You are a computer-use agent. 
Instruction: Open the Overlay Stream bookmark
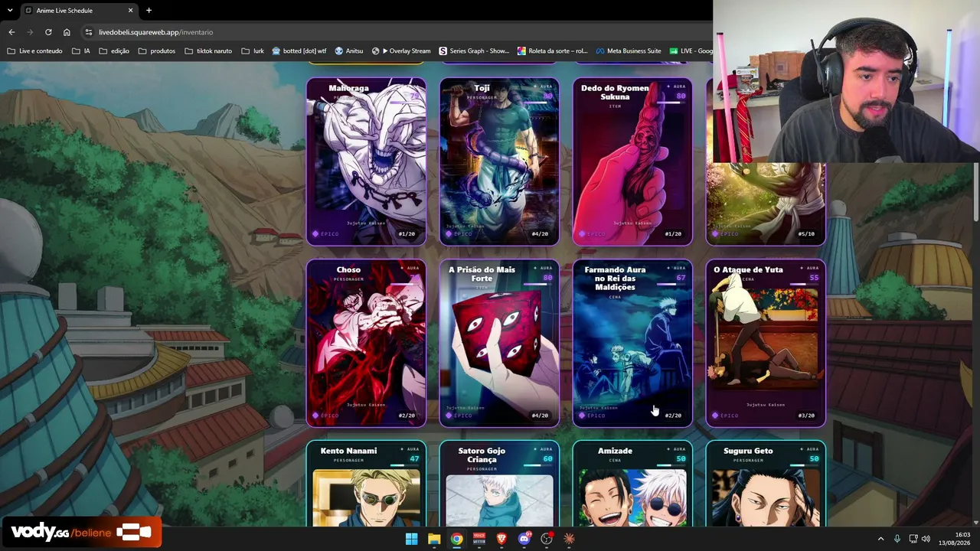point(401,51)
